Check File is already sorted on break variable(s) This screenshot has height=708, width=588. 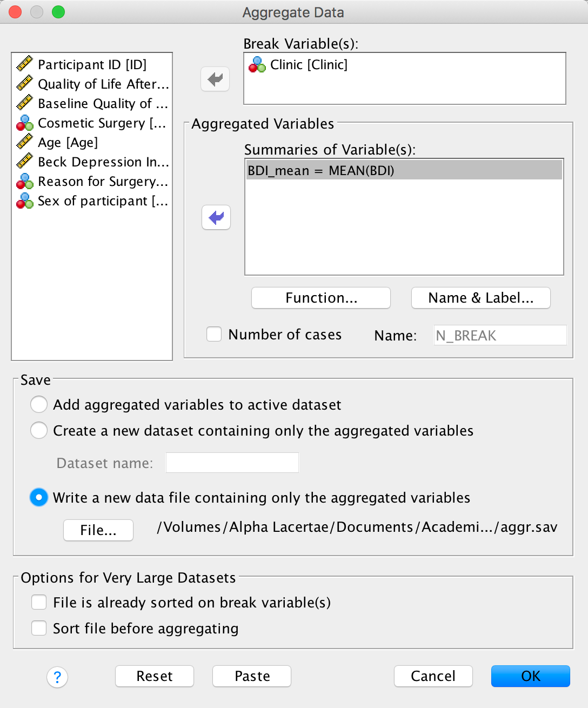pyautogui.click(x=39, y=602)
